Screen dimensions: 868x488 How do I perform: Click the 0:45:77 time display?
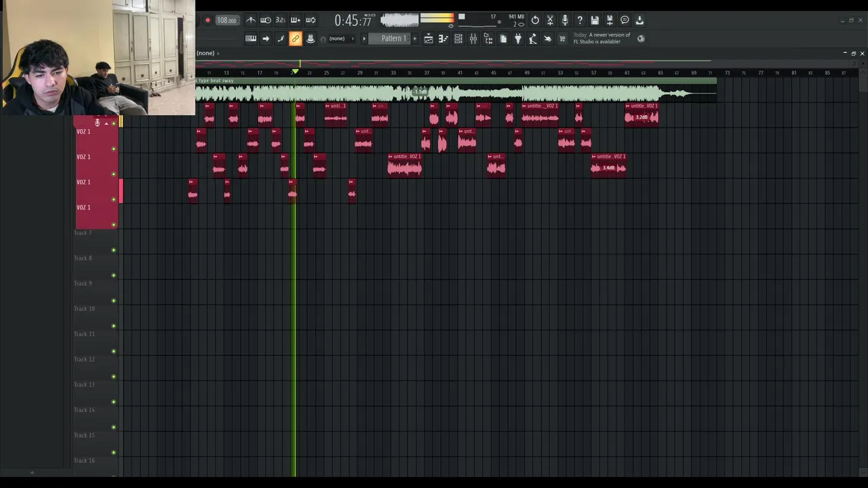(x=353, y=21)
